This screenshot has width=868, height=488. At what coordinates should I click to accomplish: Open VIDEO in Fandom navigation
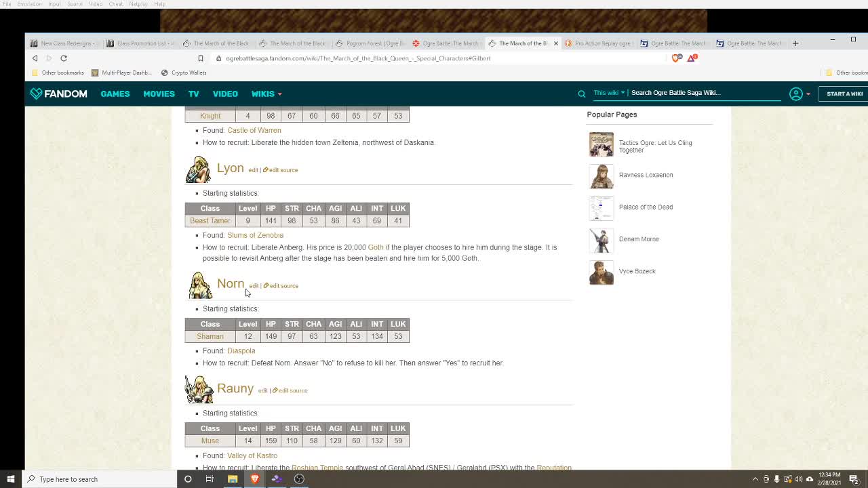(x=225, y=94)
